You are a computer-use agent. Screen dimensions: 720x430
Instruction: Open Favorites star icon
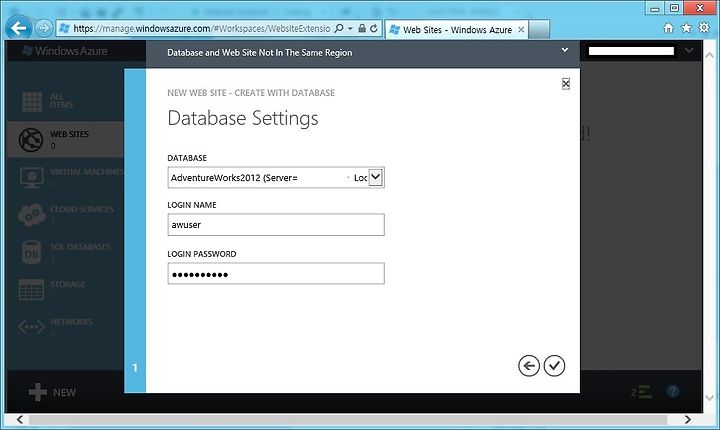pos(686,28)
